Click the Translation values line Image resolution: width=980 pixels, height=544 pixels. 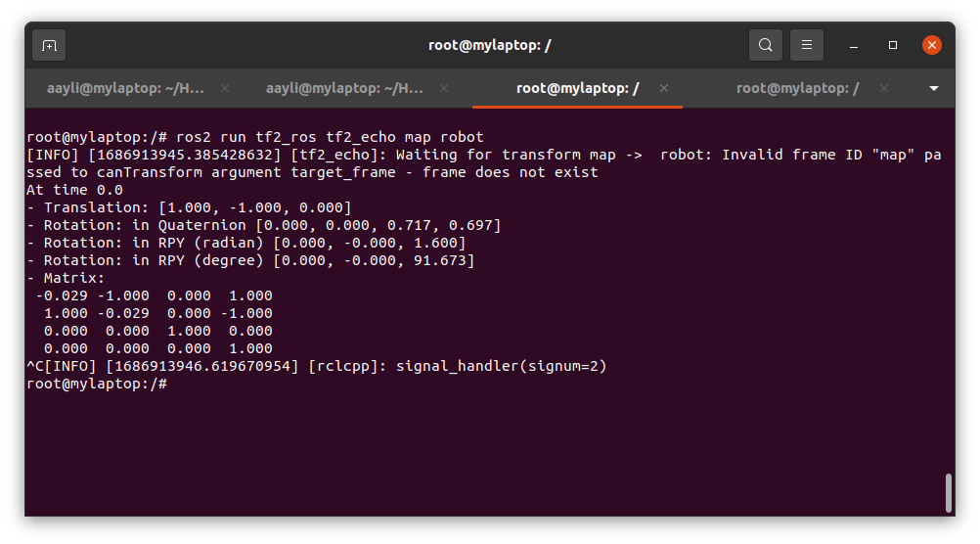click(189, 207)
